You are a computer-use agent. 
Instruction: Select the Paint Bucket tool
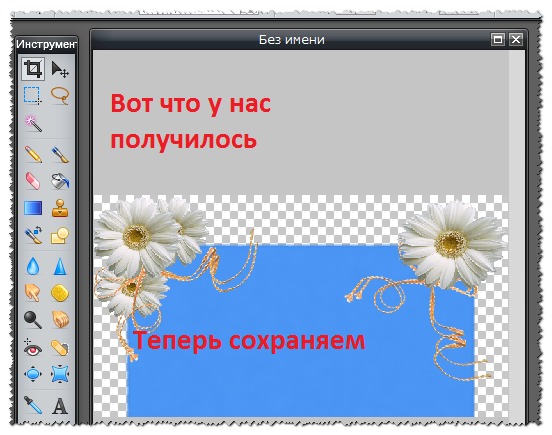[60, 181]
